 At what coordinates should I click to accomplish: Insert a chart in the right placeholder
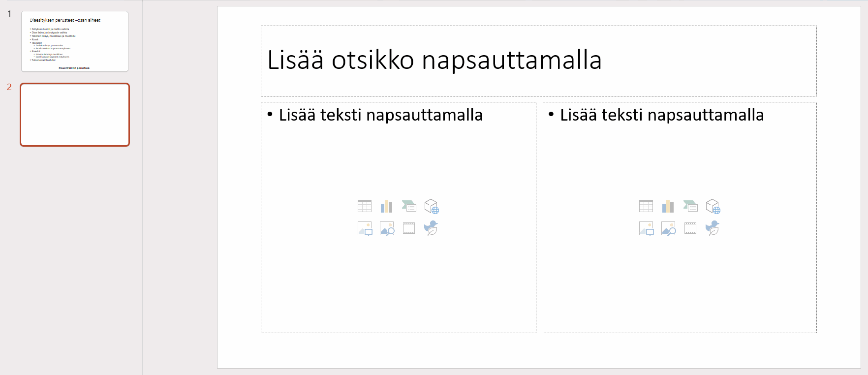pyautogui.click(x=668, y=206)
